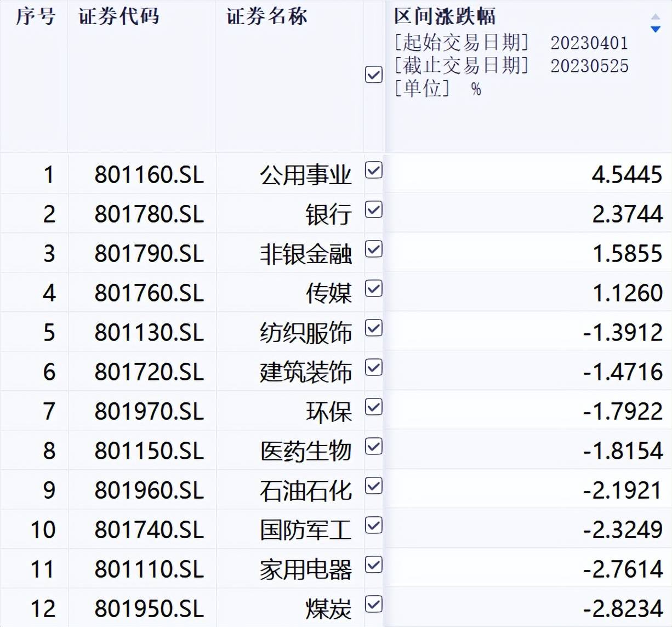Select the value 1.5855
Viewport: 672px width, 627px height.
point(627,254)
